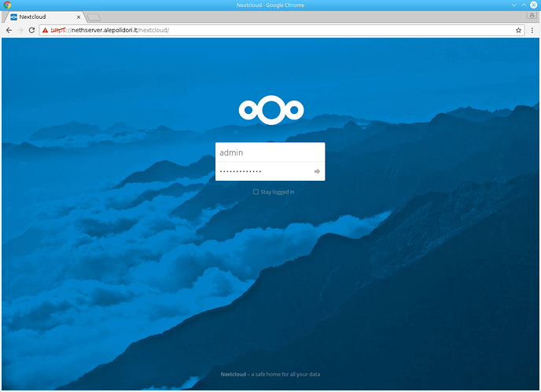Open the Chrome three-dot menu
Screen dimensions: 541x392
(x=532, y=31)
